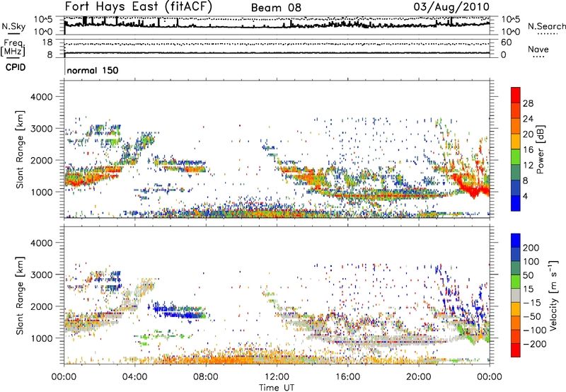Click the '16:00' time tick label
Screen dimensions: 566x392
click(x=347, y=377)
